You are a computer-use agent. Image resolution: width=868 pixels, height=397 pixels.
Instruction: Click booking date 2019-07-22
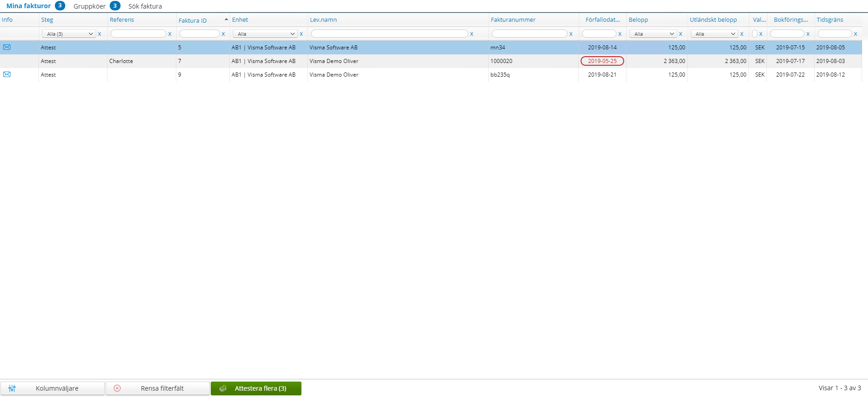tap(790, 75)
